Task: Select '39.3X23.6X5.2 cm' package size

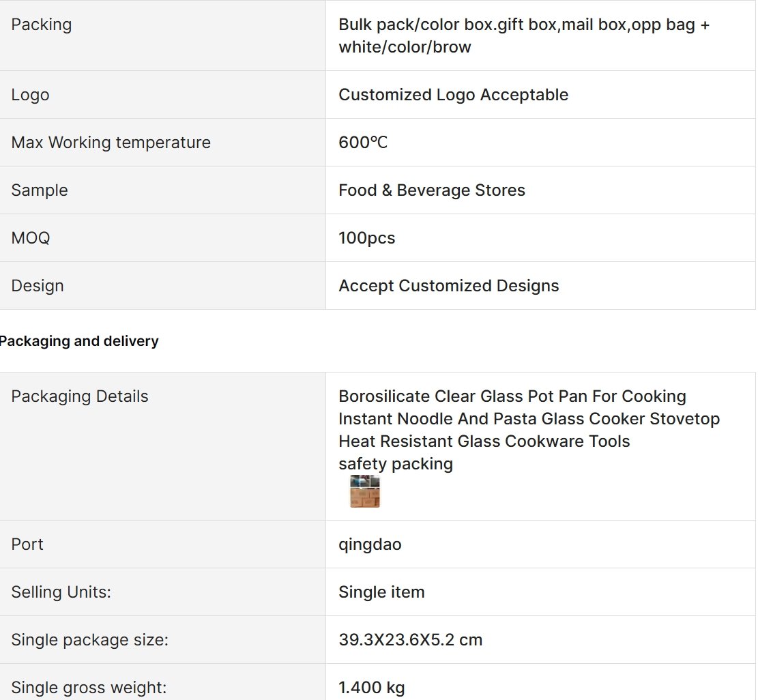Action: point(411,640)
